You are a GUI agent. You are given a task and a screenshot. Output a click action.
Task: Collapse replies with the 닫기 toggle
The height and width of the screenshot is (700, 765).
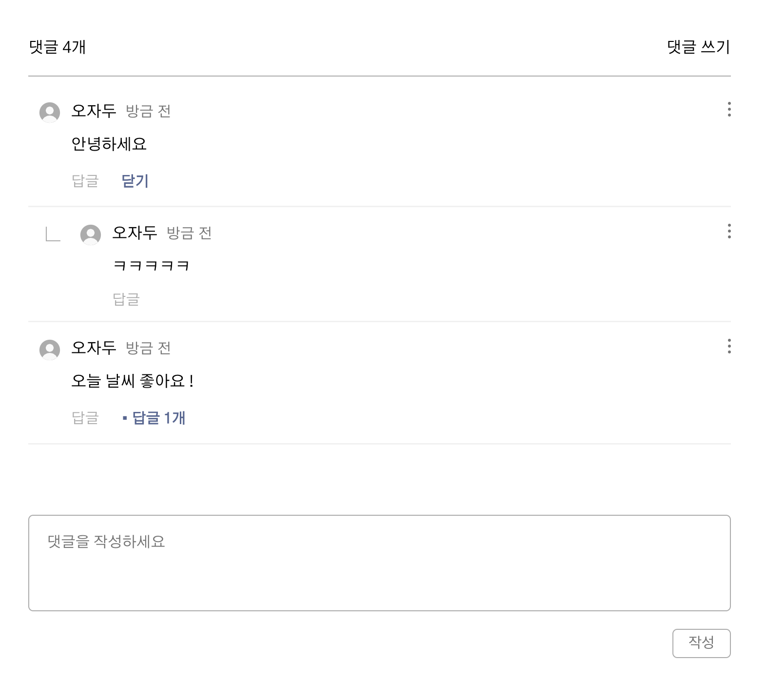pos(135,181)
